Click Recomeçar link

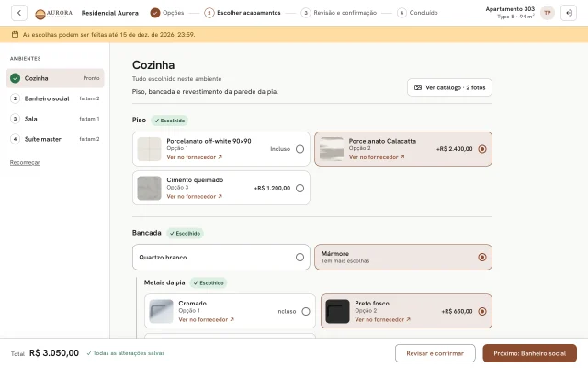point(25,162)
